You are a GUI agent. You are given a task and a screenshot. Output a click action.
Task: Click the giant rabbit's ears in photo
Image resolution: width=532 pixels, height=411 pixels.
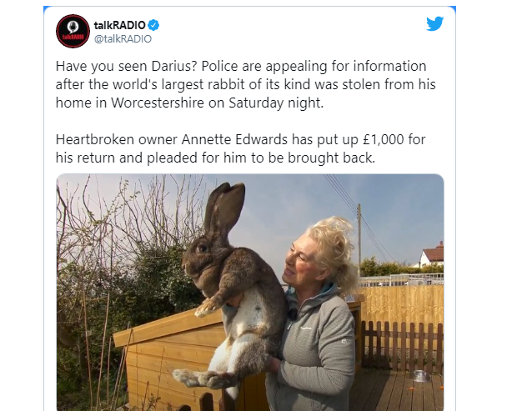click(224, 206)
